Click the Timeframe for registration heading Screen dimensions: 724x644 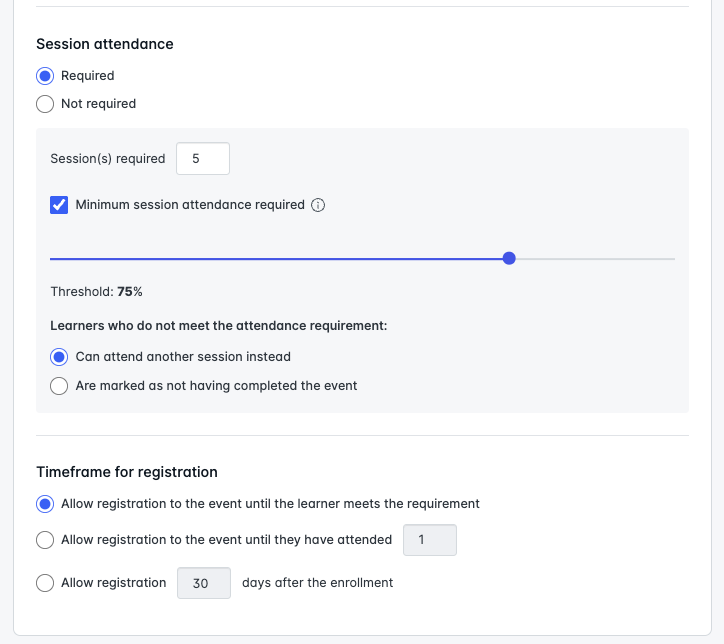127,472
